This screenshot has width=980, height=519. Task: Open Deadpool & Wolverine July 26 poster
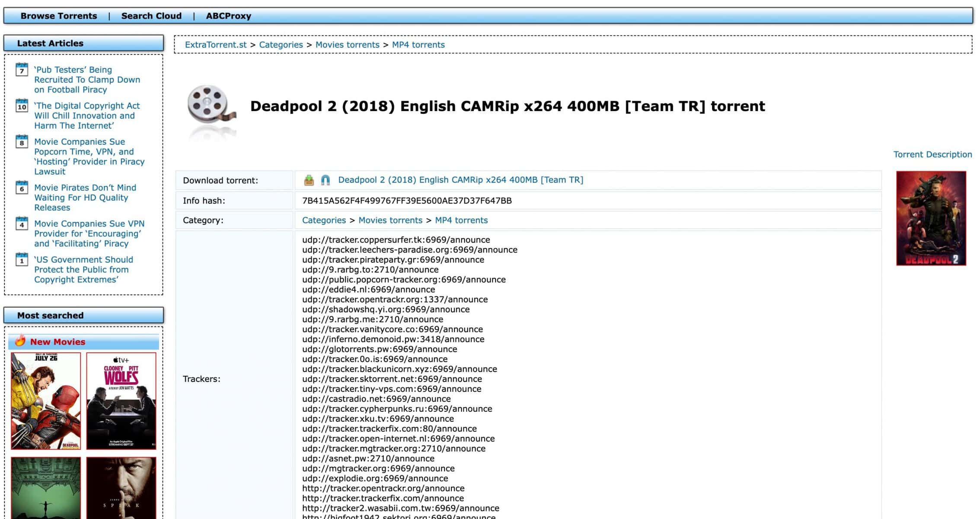pyautogui.click(x=46, y=401)
